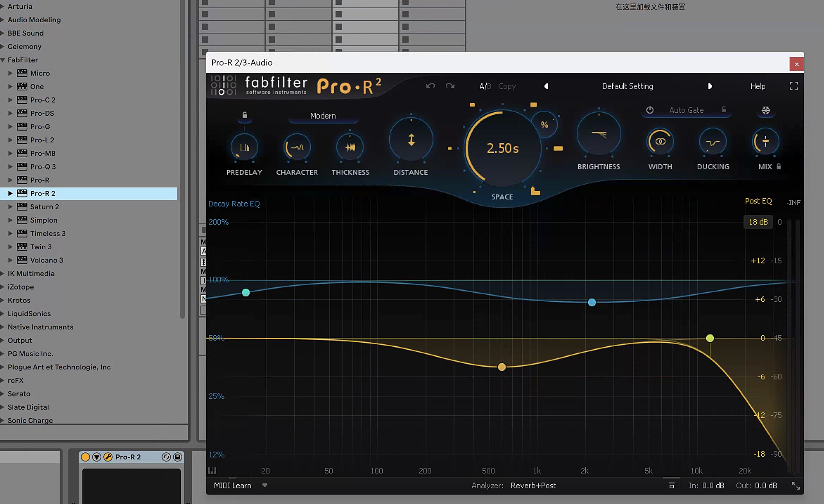Click the piano keyboard display icon
824x504 pixels.
tap(212, 470)
